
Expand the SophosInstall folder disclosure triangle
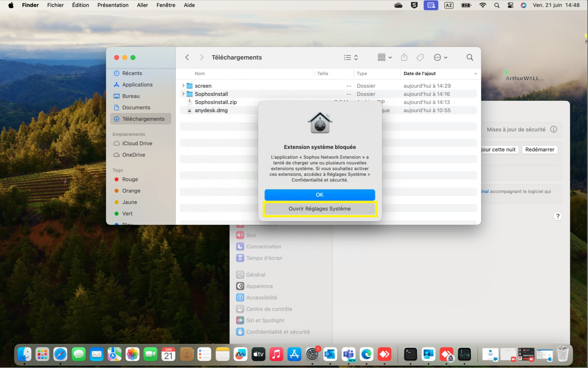(183, 94)
